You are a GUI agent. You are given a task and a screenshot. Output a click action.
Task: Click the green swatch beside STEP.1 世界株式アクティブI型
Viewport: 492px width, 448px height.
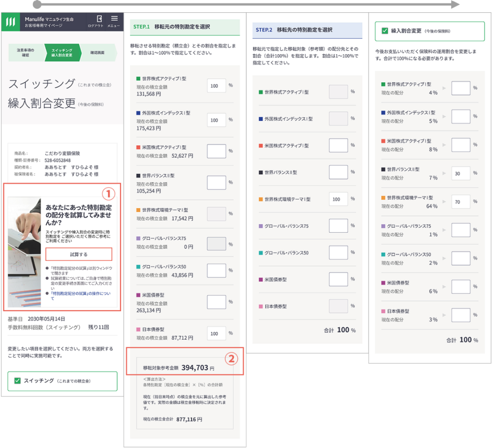138,78
